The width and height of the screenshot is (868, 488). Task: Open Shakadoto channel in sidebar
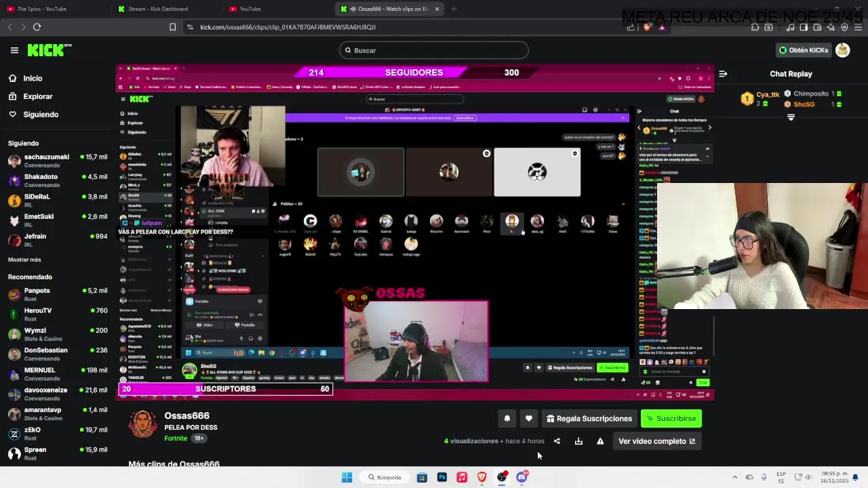[58, 181]
